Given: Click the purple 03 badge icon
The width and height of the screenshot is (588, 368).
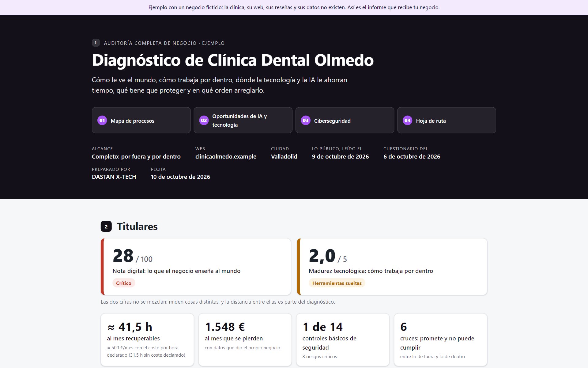Looking at the screenshot, I should click(306, 120).
